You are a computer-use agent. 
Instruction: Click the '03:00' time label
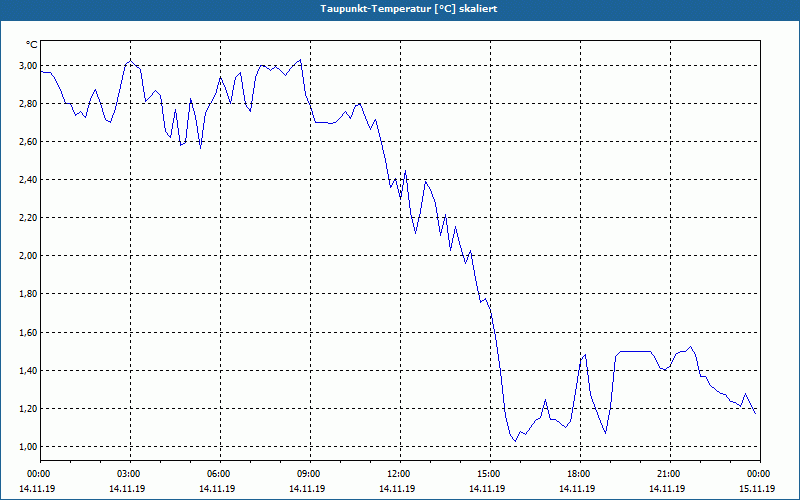point(129,474)
